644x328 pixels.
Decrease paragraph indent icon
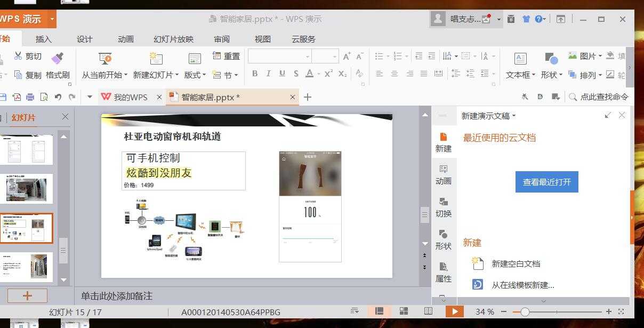point(418,56)
